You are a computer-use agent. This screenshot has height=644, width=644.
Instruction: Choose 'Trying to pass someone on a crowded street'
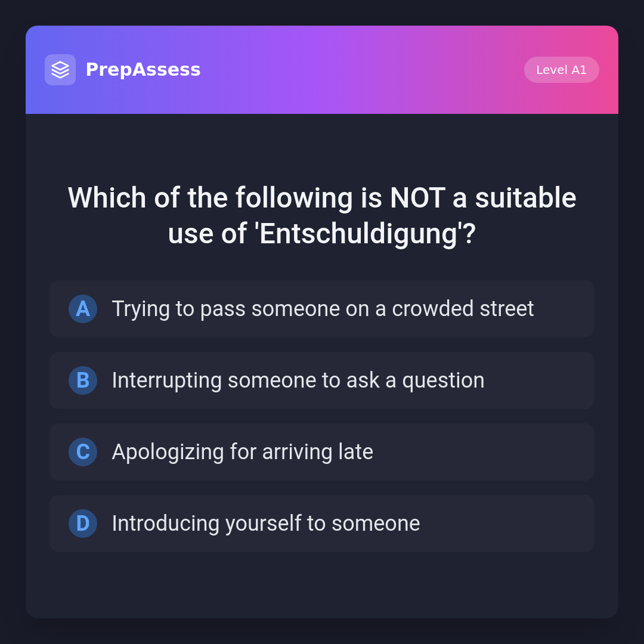[323, 309]
